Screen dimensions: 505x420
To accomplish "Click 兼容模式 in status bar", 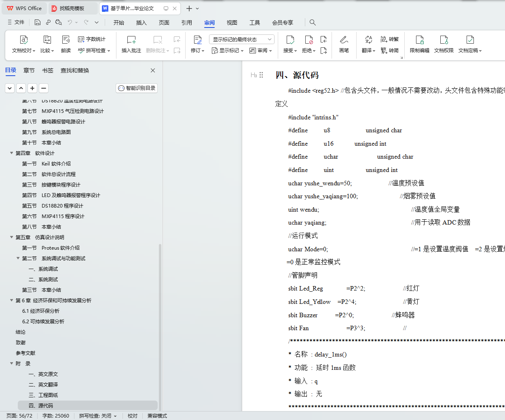I will click(157, 416).
